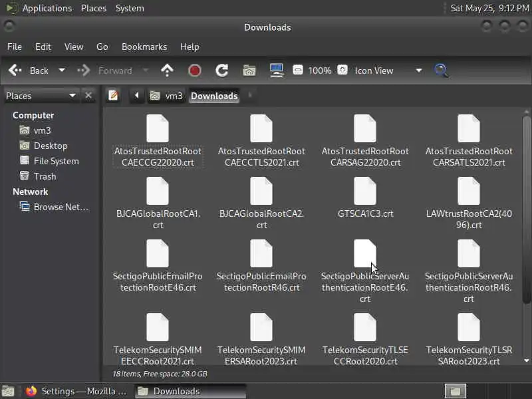Click the scrollbar down arrow

(527, 360)
